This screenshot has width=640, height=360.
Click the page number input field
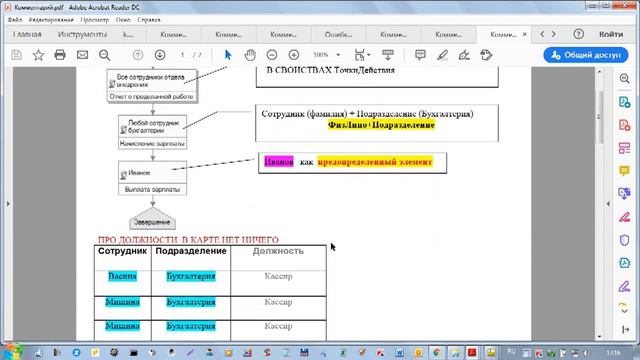pos(182,55)
